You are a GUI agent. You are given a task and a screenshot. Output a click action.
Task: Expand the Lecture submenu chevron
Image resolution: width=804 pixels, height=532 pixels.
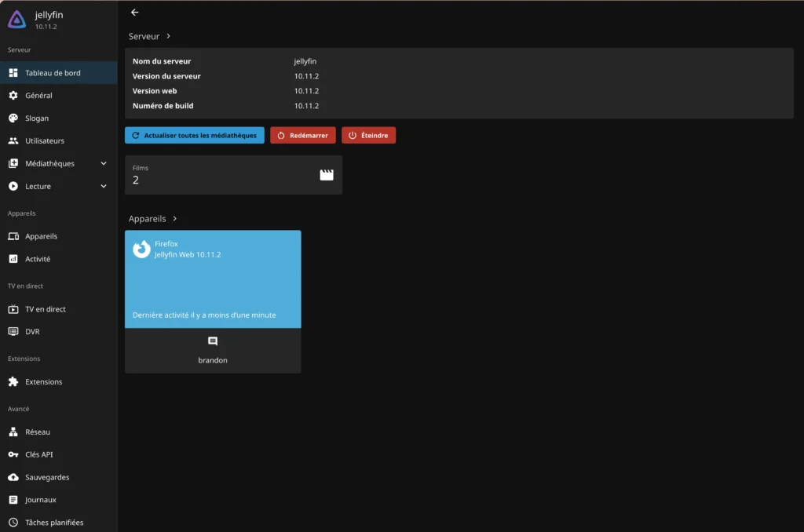point(104,187)
